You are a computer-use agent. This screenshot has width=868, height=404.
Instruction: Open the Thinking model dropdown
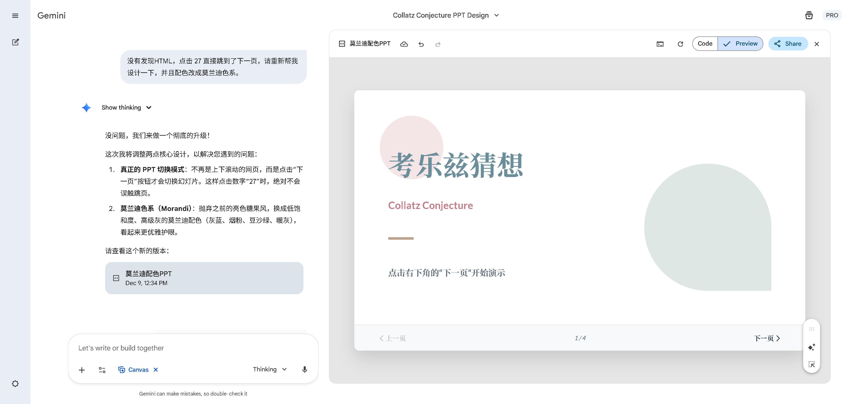tap(270, 369)
